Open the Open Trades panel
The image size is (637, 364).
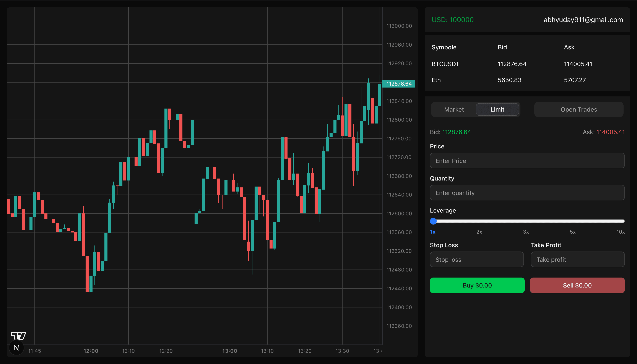click(578, 109)
